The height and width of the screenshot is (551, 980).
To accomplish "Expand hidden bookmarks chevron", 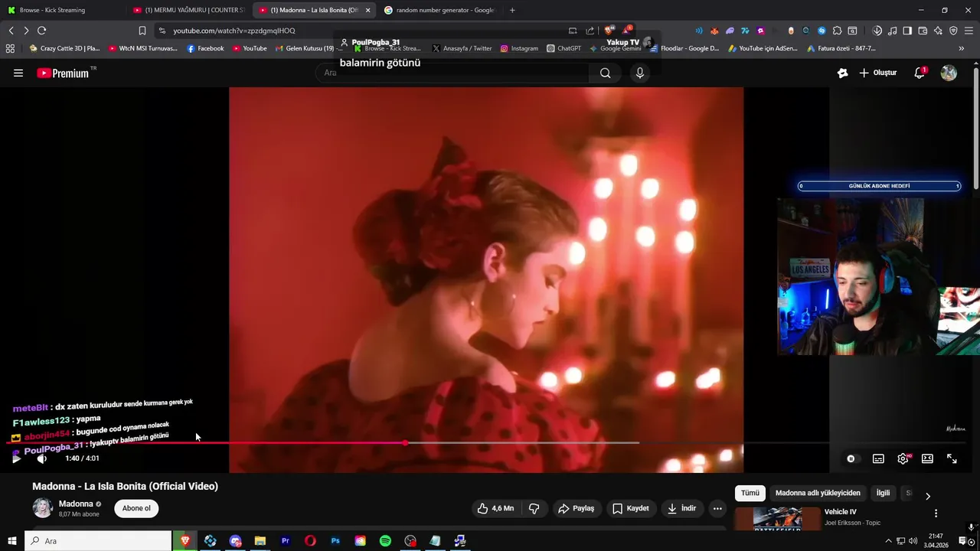I will (x=962, y=48).
